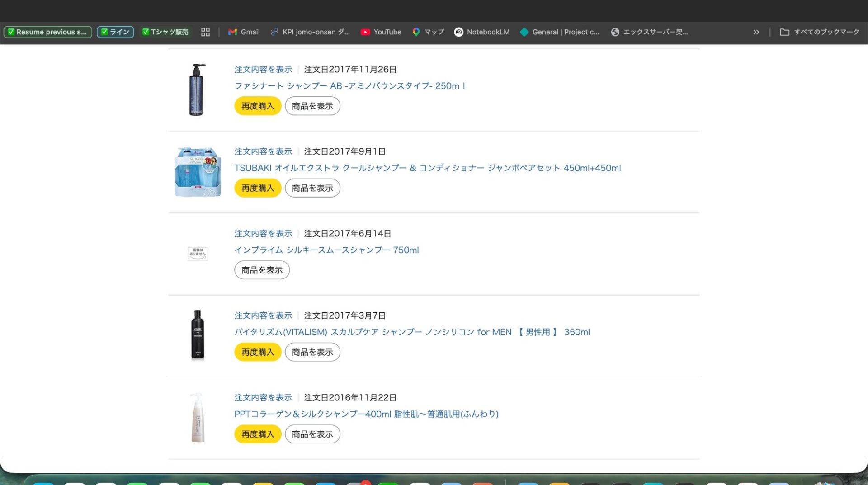The image size is (868, 485).
Task: Show order details for 2016年11月22日 order
Action: [x=263, y=398]
